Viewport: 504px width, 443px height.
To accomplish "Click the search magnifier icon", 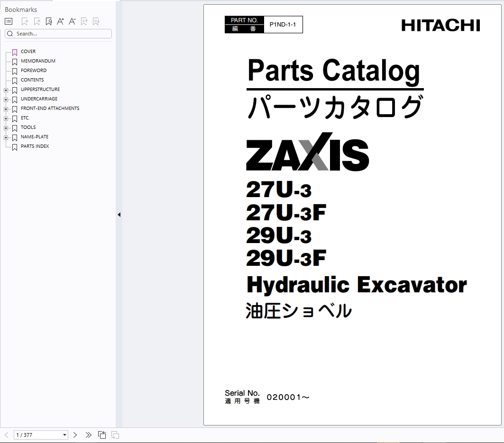I will point(10,34).
